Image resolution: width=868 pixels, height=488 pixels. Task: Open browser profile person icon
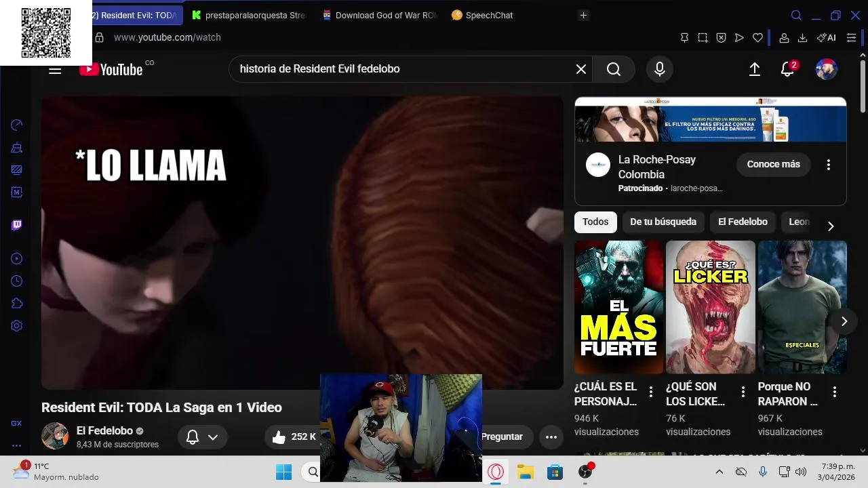tap(784, 37)
